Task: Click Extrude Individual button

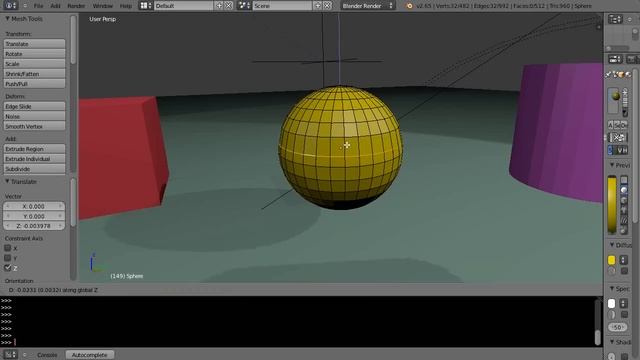Action: point(34,159)
